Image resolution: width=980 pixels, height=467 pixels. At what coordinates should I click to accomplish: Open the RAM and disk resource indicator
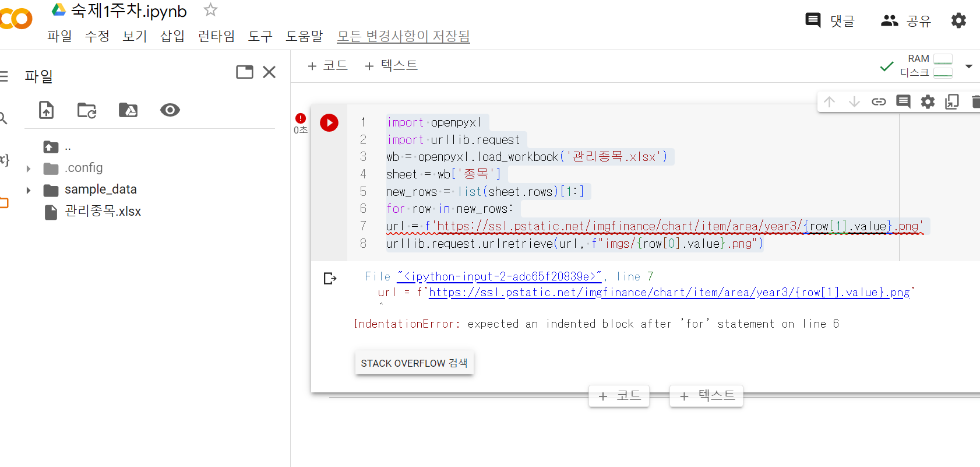(926, 65)
